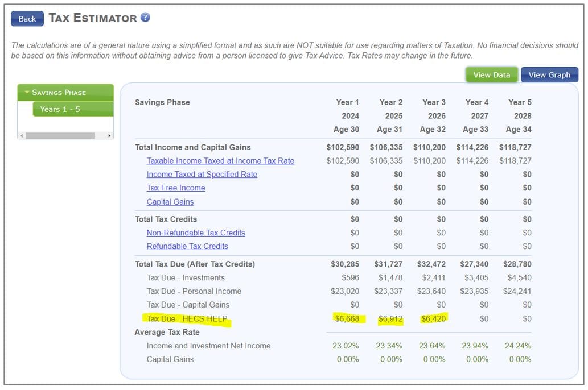The image size is (588, 390).
Task: Open Income Taxed at Specified Rate link
Action: click(x=202, y=175)
